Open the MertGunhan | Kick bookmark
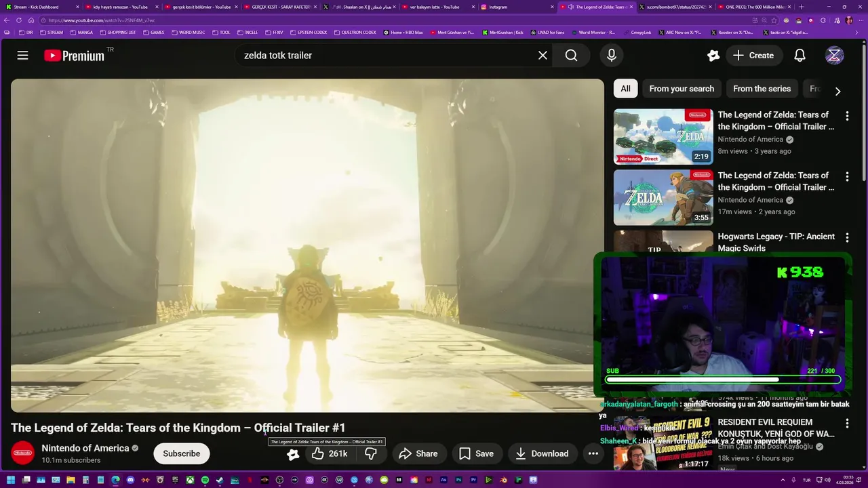 point(503,32)
